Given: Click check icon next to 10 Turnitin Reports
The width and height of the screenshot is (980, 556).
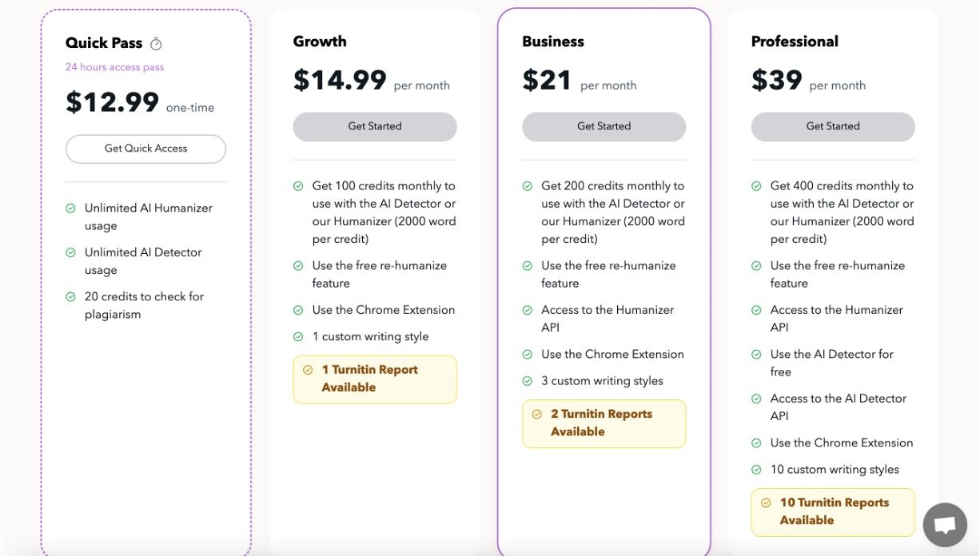Looking at the screenshot, I should click(766, 502).
